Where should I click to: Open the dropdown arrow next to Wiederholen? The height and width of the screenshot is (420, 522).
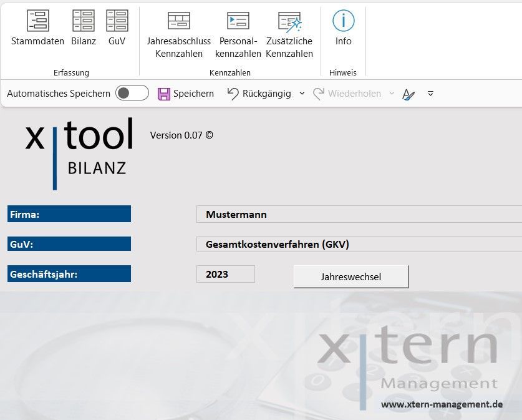pyautogui.click(x=392, y=94)
